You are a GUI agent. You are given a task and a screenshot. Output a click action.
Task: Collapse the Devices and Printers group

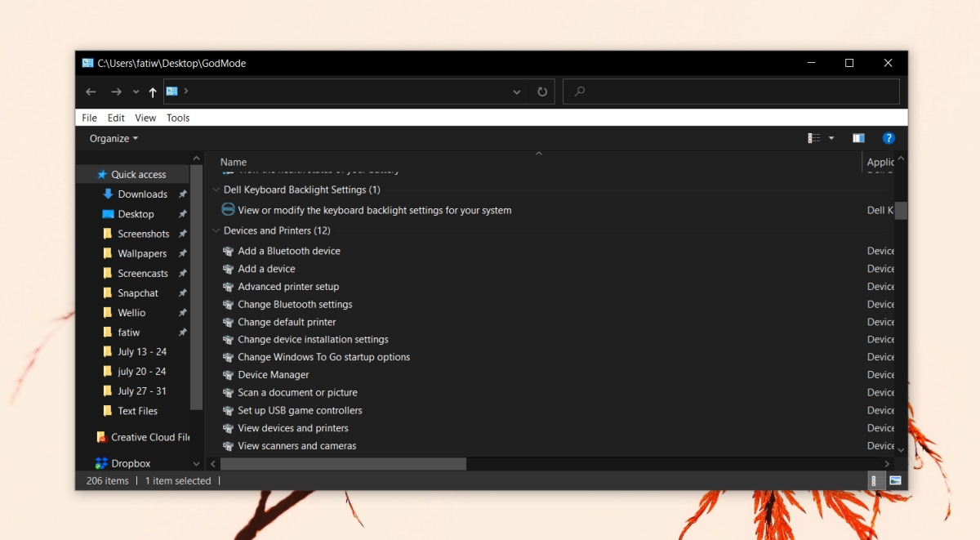pos(216,230)
